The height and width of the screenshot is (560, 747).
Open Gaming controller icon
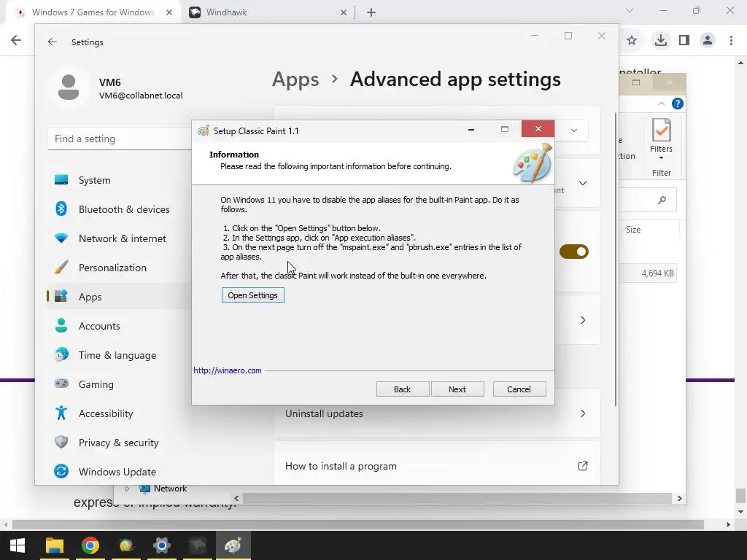point(61,384)
